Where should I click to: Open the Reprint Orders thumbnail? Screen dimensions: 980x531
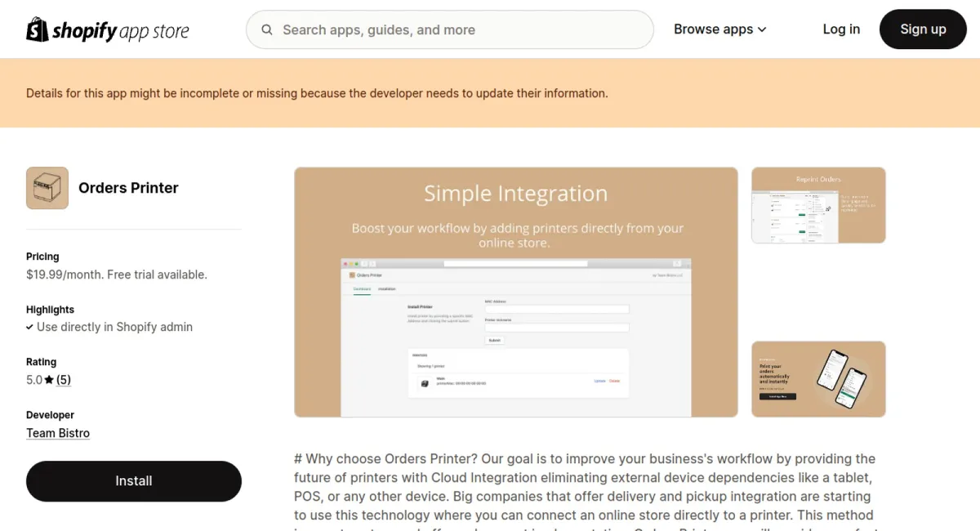point(818,205)
